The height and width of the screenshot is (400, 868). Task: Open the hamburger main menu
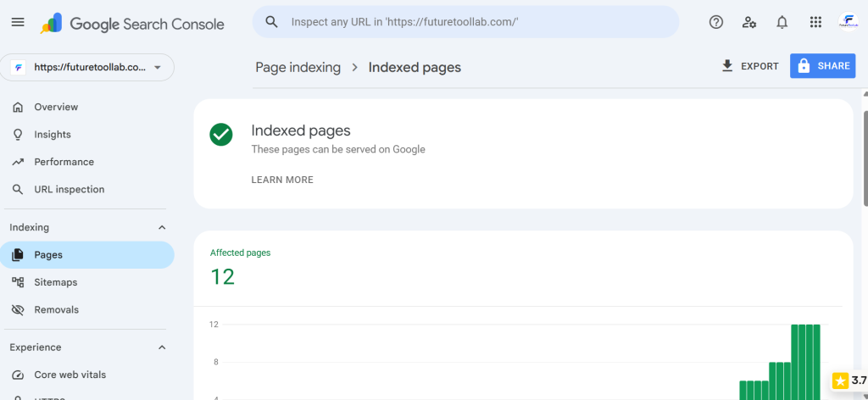pyautogui.click(x=18, y=22)
